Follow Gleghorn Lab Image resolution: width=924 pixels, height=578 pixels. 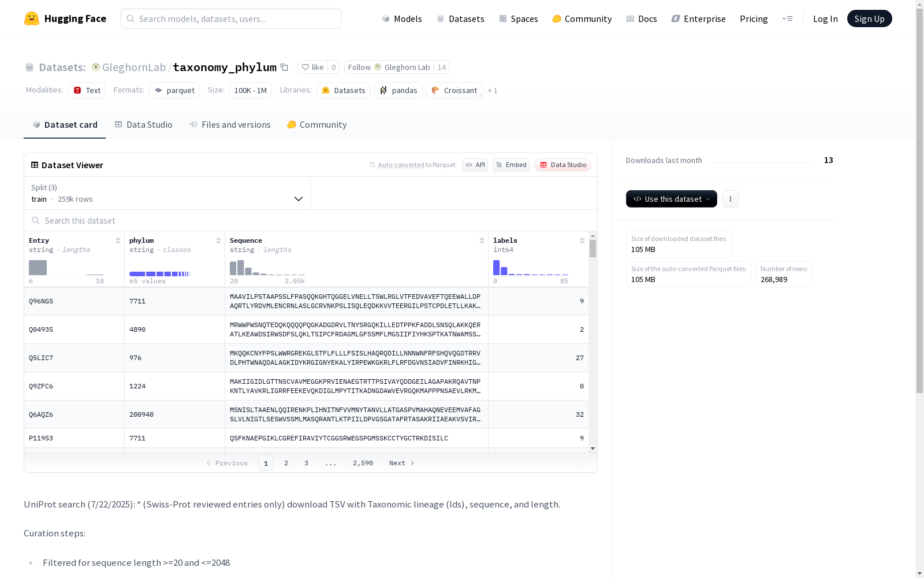pos(389,67)
